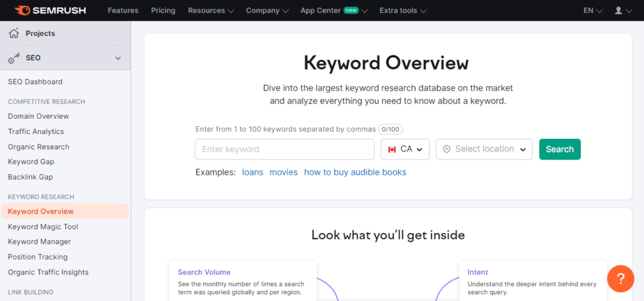Viewport: 644px width, 301px height.
Task: Click the Projects sidebar item
Action: 65,33
